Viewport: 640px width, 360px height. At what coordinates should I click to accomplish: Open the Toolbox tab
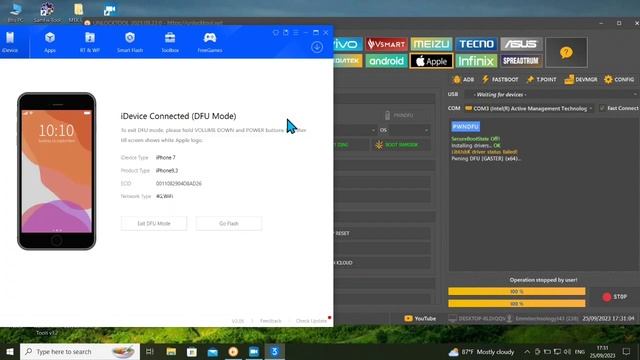(x=170, y=42)
